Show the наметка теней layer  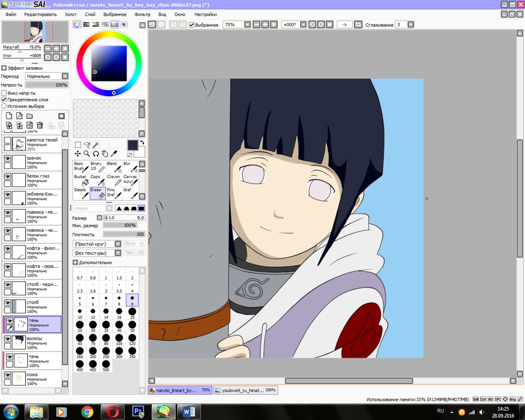[7, 140]
